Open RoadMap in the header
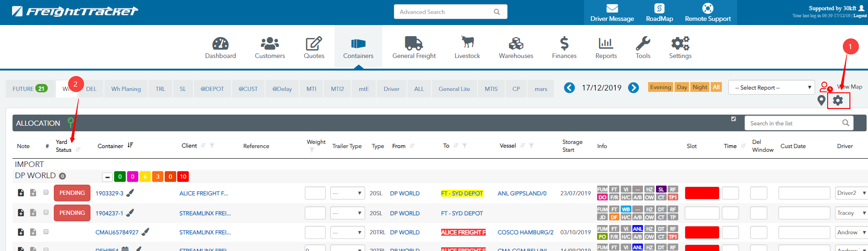868x251 pixels. pos(659,13)
